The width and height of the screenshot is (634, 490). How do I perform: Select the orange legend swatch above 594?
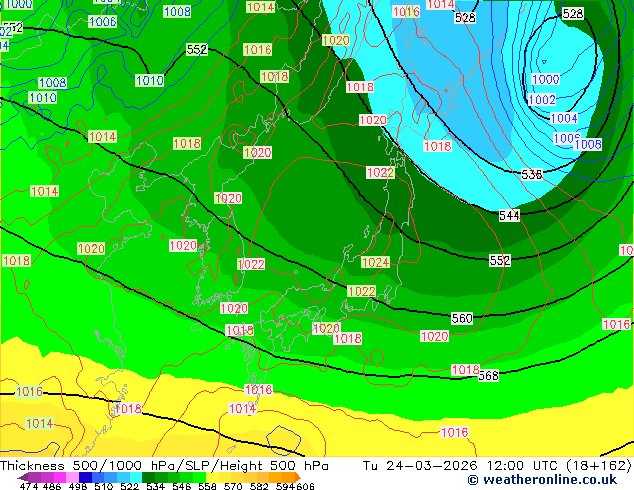[289, 477]
